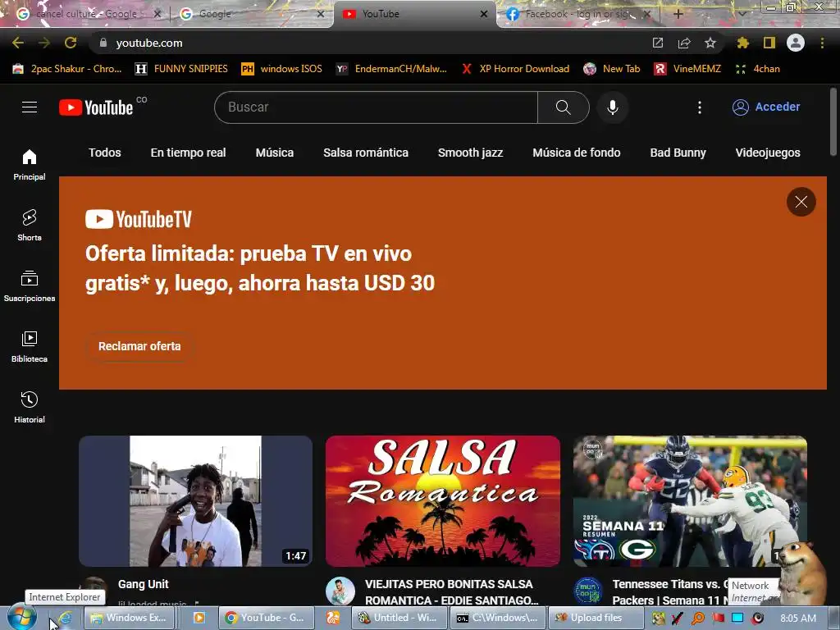Open the Titans video's channel avatar
Viewport: 840px width, 630px height.
587,591
